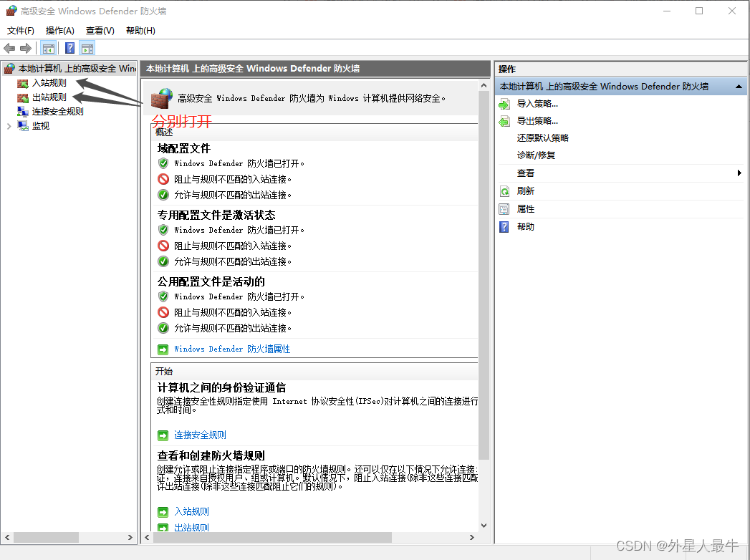Click the root node firewall icon in tree
Image resolution: width=750 pixels, height=560 pixels.
9,68
